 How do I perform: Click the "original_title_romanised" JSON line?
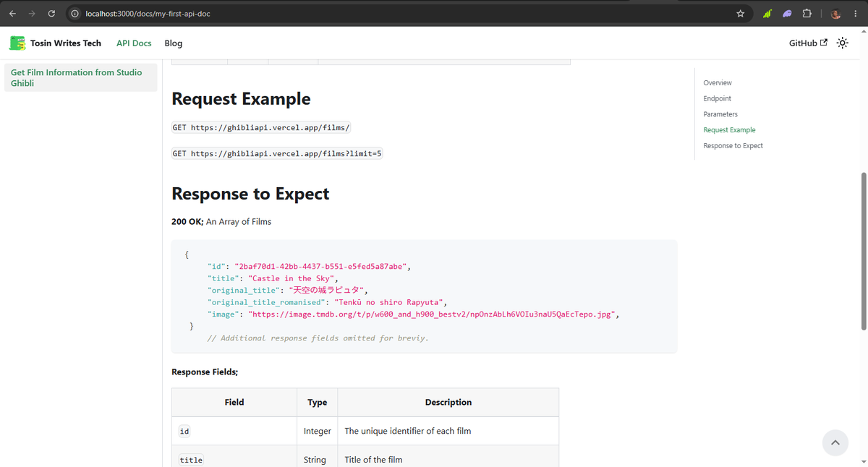329,302
